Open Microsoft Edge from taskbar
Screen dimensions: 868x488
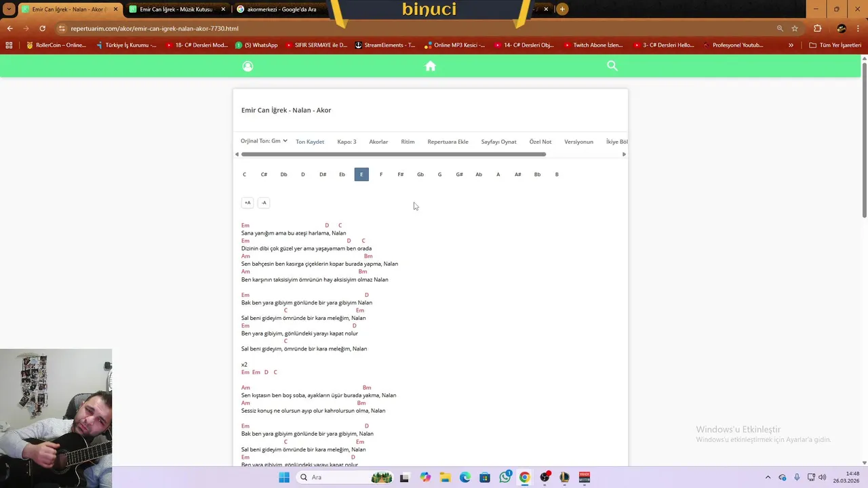(465, 477)
